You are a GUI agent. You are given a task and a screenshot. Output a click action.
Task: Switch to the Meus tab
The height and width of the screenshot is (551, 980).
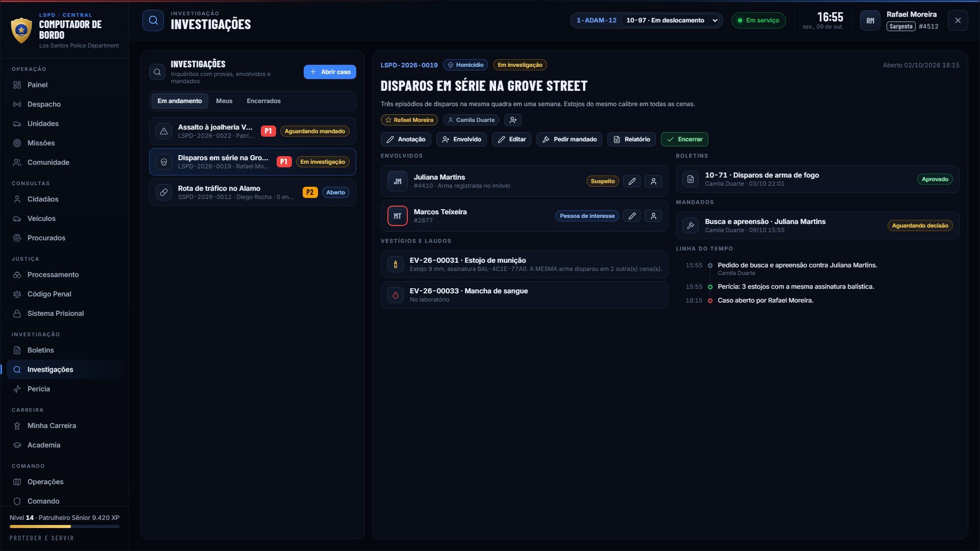tap(224, 101)
